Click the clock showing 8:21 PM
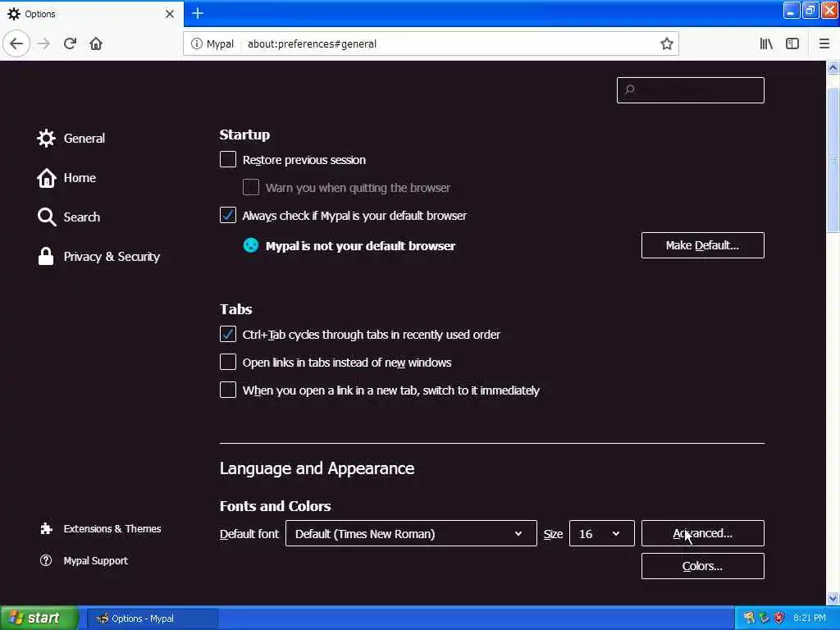 pyautogui.click(x=809, y=618)
